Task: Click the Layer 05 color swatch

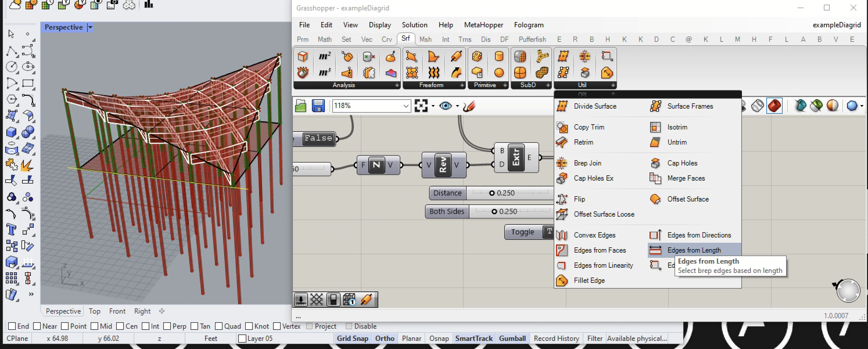Action: (x=242, y=339)
